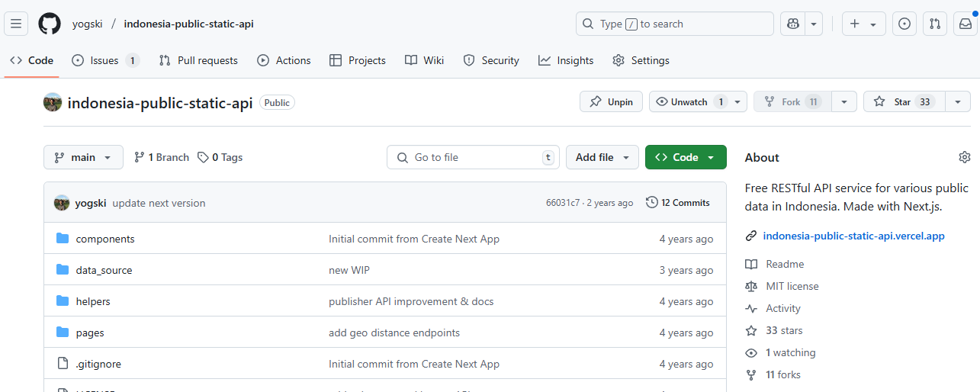The image size is (980, 392).
Task: View the 33 stars link
Action: (x=774, y=330)
